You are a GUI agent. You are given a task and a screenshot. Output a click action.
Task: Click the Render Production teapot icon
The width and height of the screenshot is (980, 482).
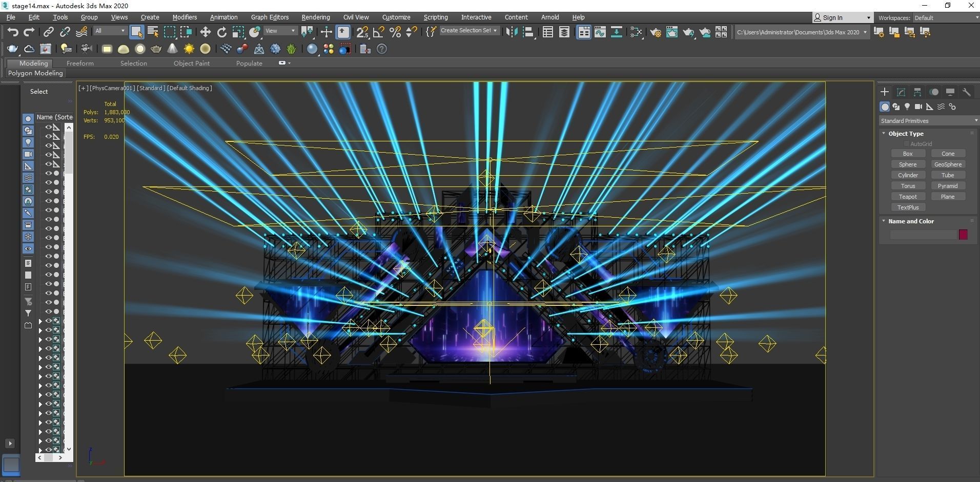coord(688,32)
